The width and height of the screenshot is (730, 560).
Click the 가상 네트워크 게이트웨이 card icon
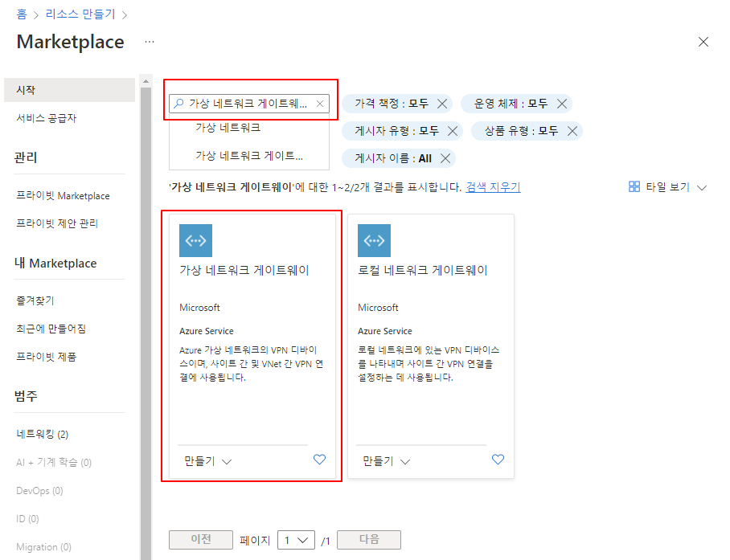(x=195, y=240)
